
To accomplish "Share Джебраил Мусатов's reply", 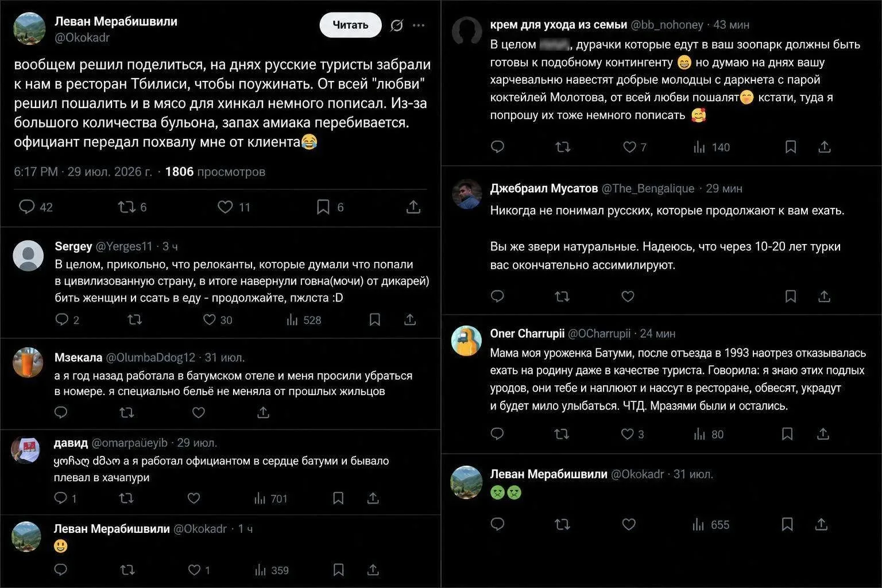I will (824, 296).
